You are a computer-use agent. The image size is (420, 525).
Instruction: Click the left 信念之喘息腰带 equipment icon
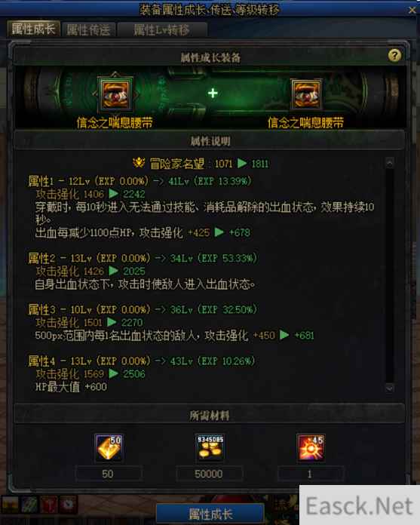point(115,95)
